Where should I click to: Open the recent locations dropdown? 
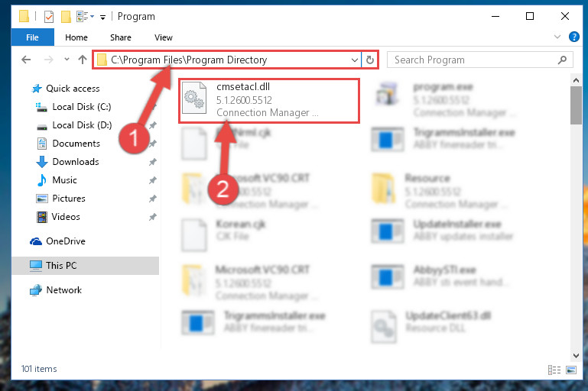pos(67,59)
